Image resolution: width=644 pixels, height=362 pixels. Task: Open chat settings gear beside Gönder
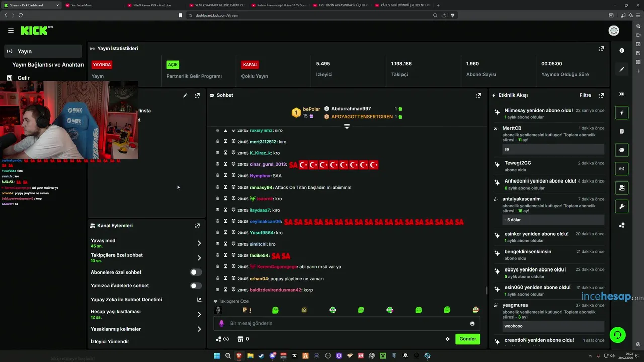click(447, 339)
